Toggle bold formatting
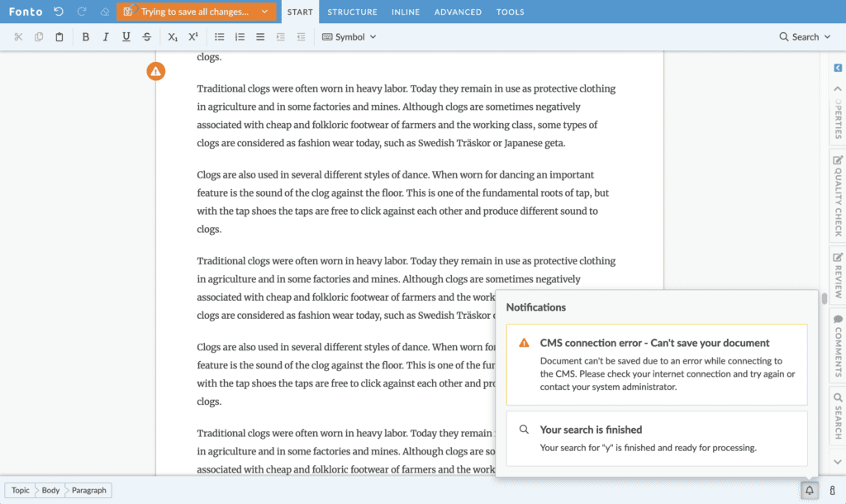 pyautogui.click(x=85, y=36)
